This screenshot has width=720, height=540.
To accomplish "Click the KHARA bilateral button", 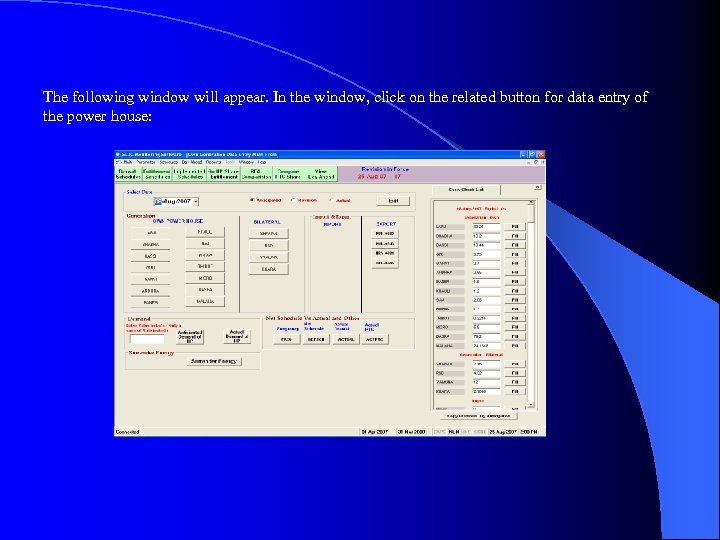I will 269,269.
